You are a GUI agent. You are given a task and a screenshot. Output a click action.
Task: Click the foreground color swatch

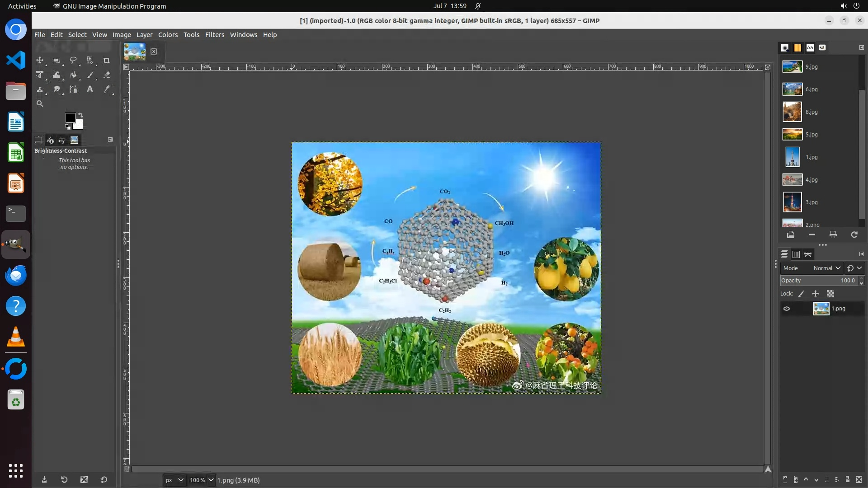click(x=70, y=118)
